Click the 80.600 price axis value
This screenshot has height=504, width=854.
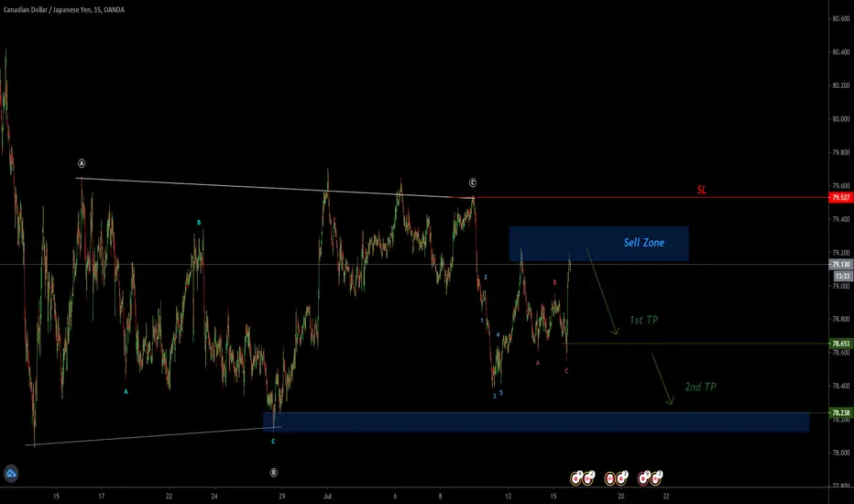841,18
